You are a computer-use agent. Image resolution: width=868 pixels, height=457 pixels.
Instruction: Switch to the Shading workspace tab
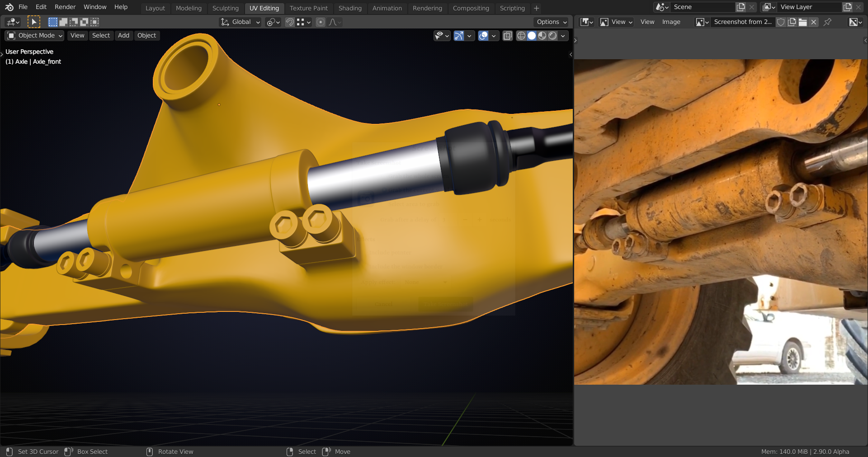(349, 8)
